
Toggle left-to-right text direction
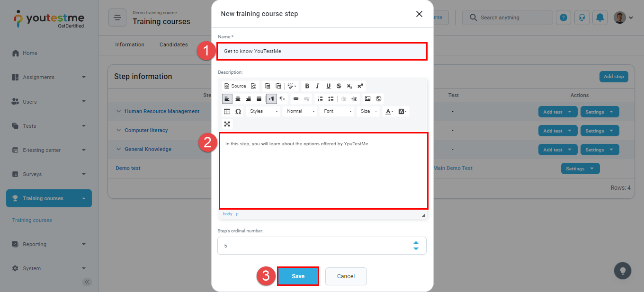pyautogui.click(x=271, y=99)
